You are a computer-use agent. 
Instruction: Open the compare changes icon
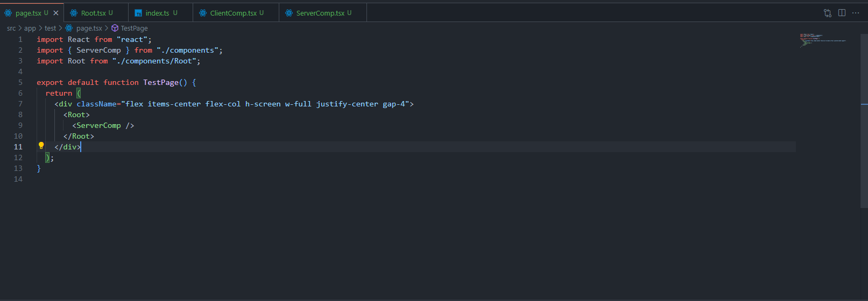point(828,13)
